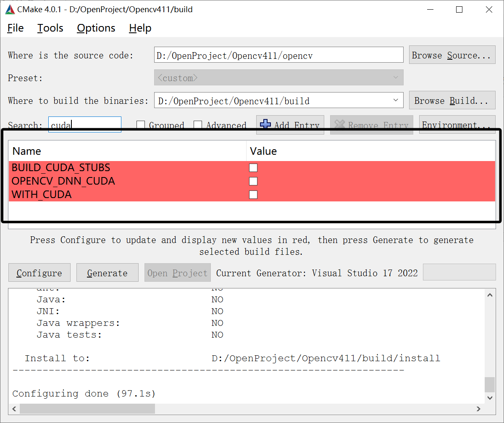Screen dimensions: 504x423
Task: Open the Options menu
Action: click(x=96, y=28)
